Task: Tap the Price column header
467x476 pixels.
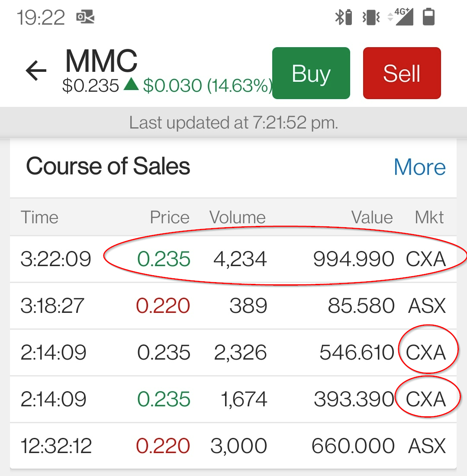Action: pos(170,217)
